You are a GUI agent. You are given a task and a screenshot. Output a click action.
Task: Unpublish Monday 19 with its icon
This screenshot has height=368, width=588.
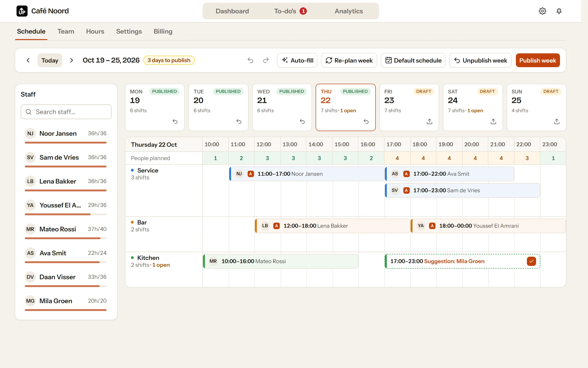pyautogui.click(x=175, y=121)
